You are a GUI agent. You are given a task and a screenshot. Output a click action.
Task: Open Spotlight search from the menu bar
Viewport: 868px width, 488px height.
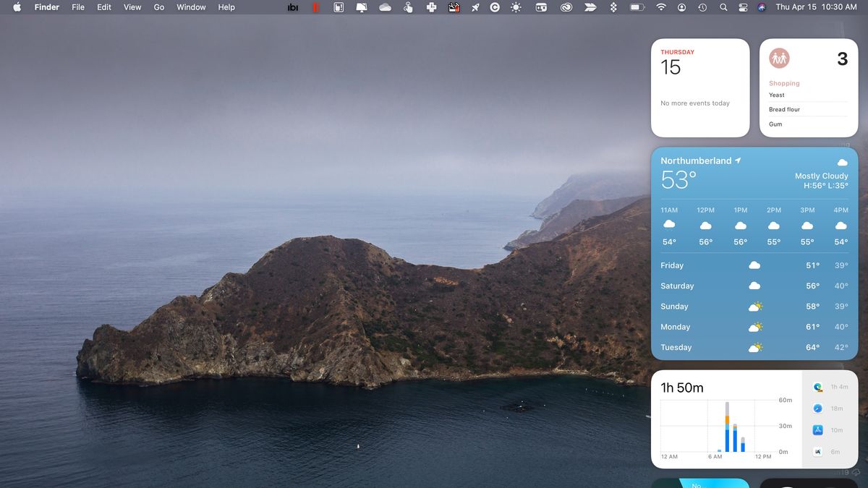[723, 7]
